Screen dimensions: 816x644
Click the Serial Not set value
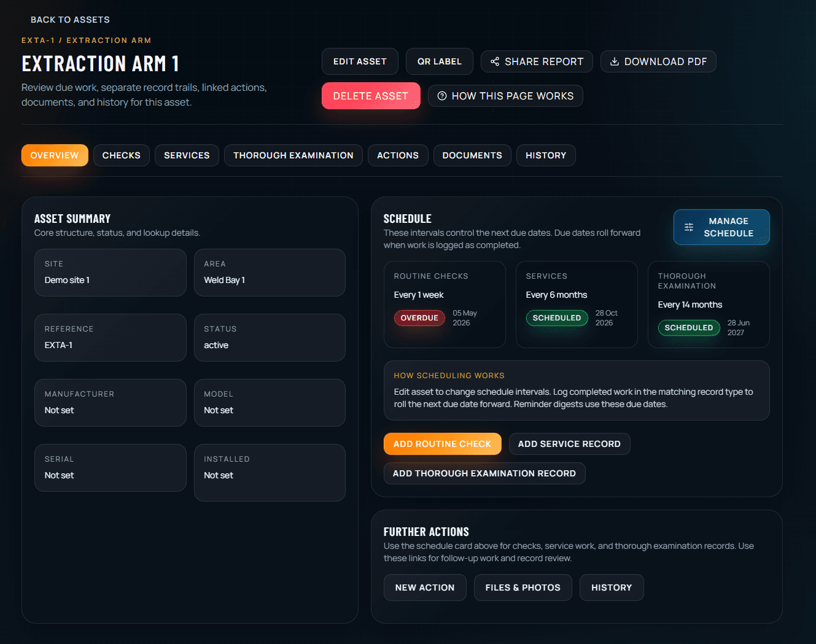[59, 475]
